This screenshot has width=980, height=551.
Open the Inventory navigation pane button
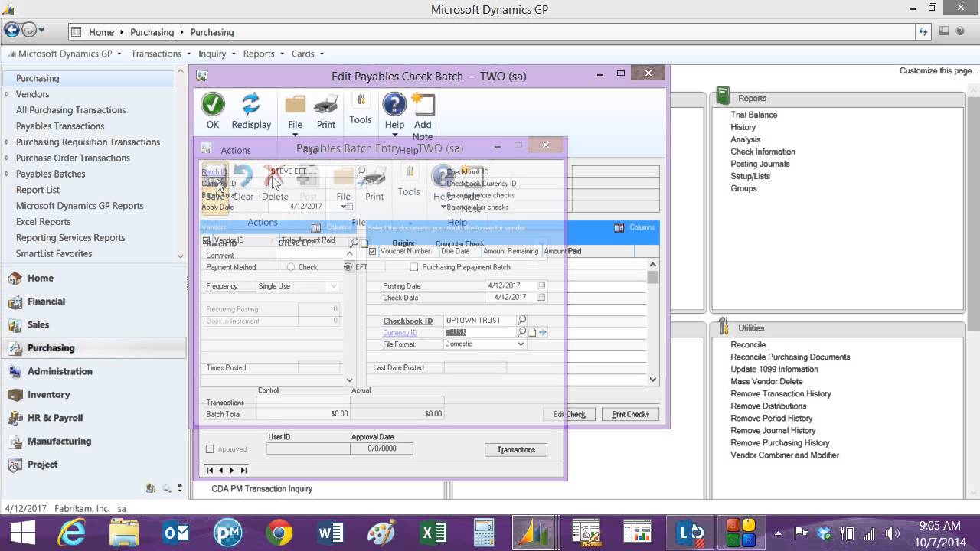coord(93,394)
